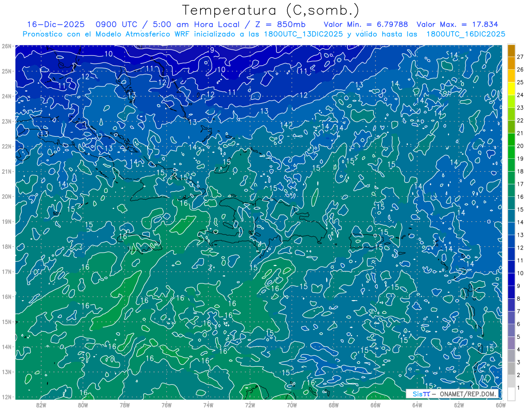
Task: Click the '82W' longitude axis label
Action: click(41, 405)
